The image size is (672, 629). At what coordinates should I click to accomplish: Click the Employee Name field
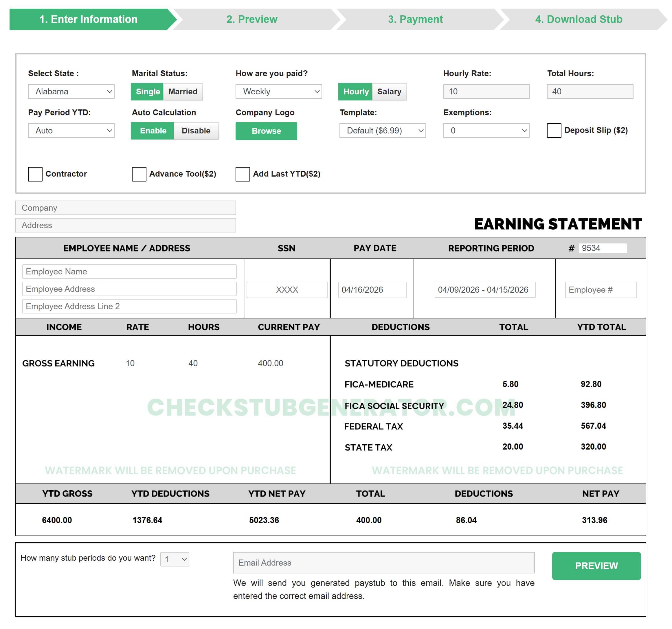[129, 272]
